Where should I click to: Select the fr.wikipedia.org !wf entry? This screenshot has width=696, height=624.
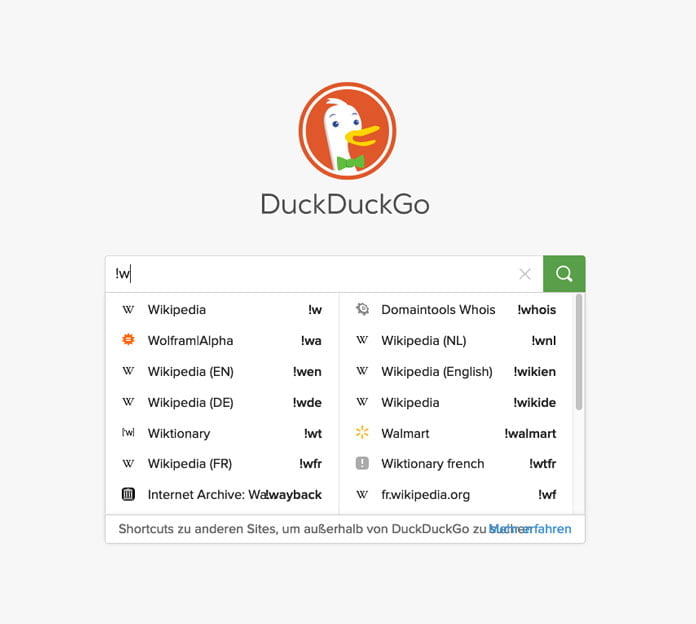point(456,494)
